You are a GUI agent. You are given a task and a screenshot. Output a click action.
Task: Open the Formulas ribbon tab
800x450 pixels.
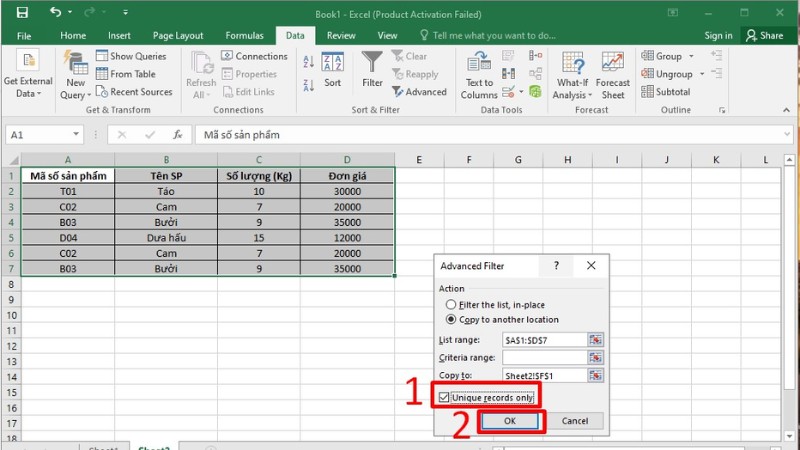tap(244, 35)
